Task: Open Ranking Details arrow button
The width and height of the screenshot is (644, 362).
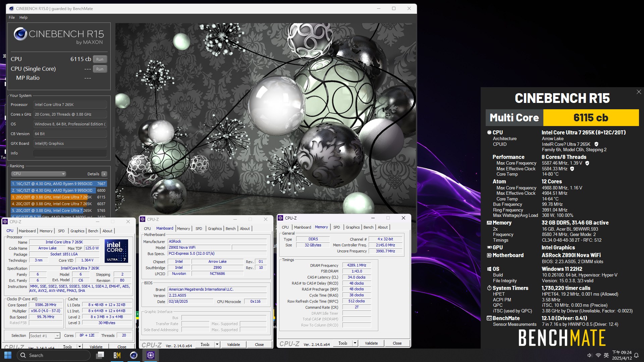Action: click(104, 174)
